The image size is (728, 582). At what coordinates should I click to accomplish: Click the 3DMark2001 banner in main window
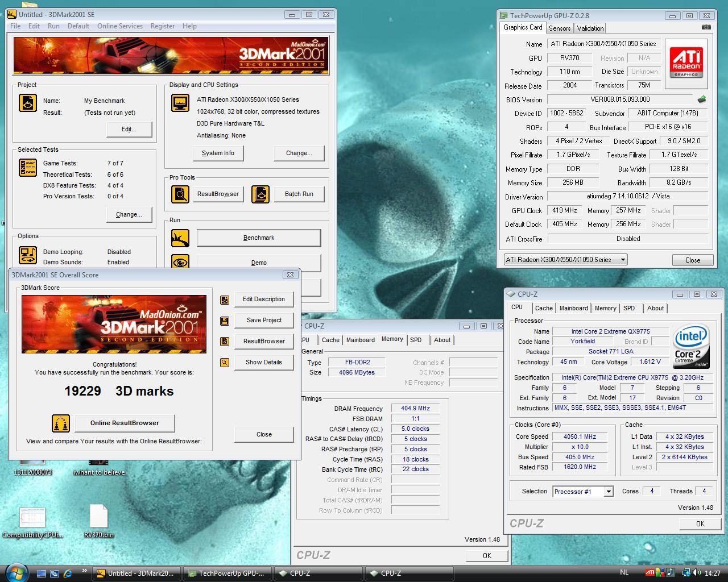coord(171,56)
